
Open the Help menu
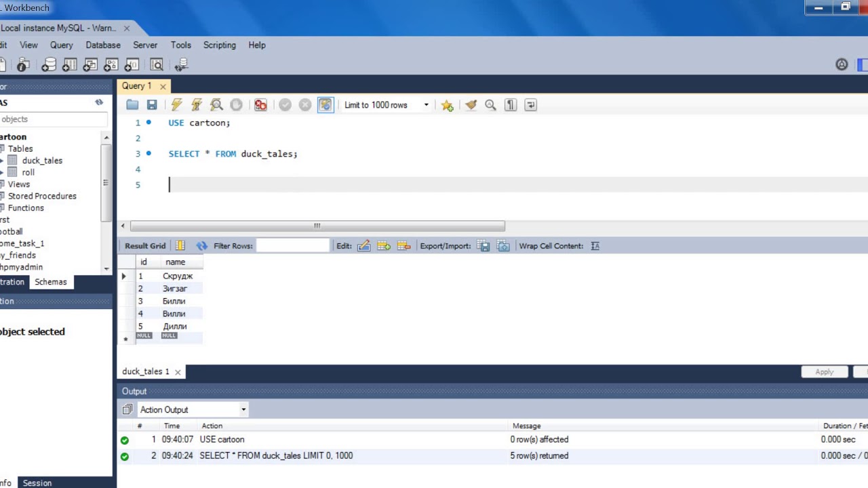(257, 45)
